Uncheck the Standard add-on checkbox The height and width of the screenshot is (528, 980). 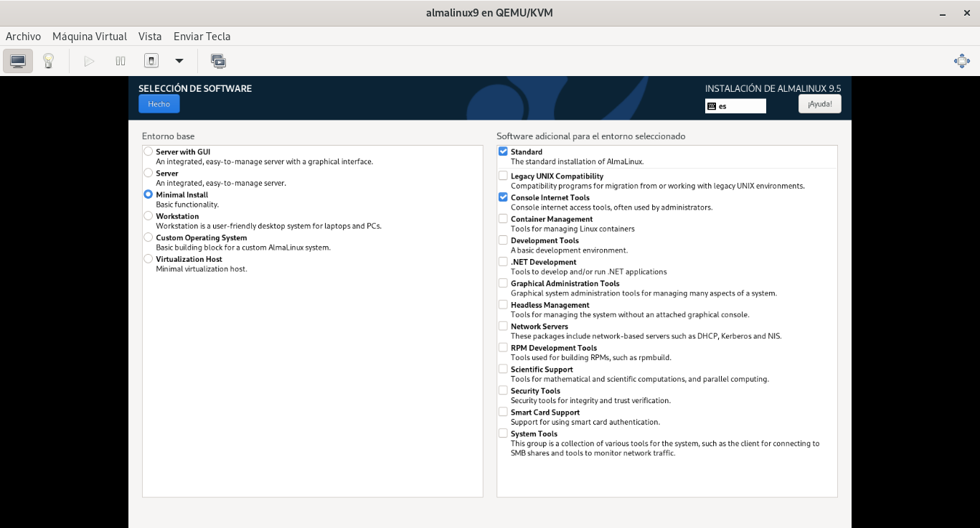[x=503, y=151]
